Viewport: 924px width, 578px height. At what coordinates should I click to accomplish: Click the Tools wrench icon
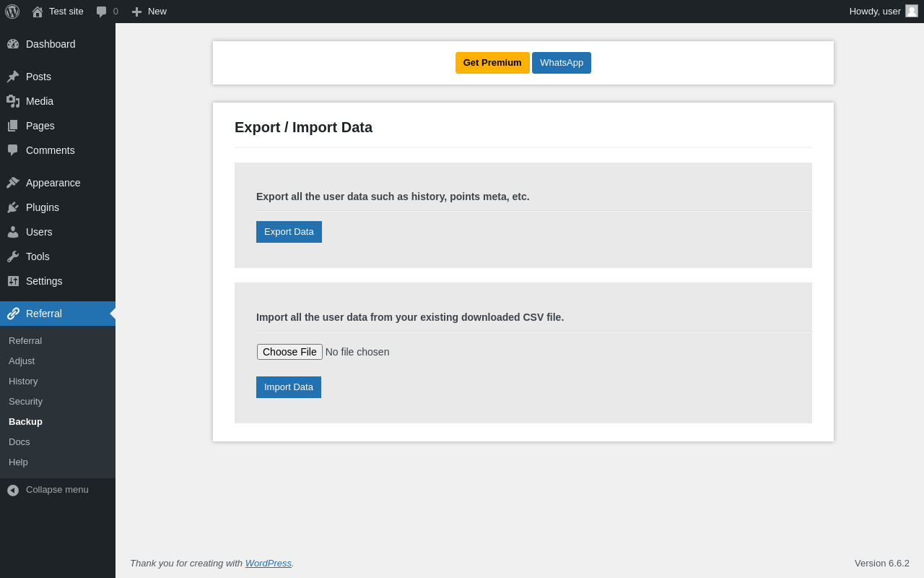13,256
